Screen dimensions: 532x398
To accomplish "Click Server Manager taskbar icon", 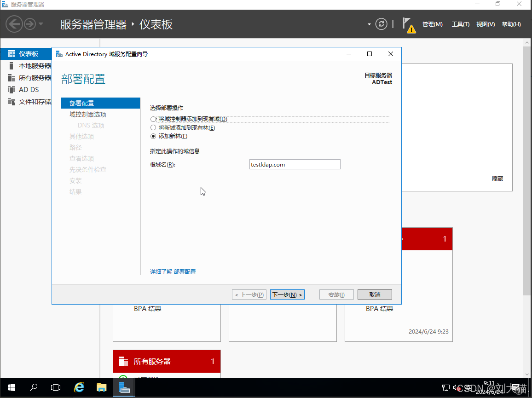I will (x=124, y=387).
